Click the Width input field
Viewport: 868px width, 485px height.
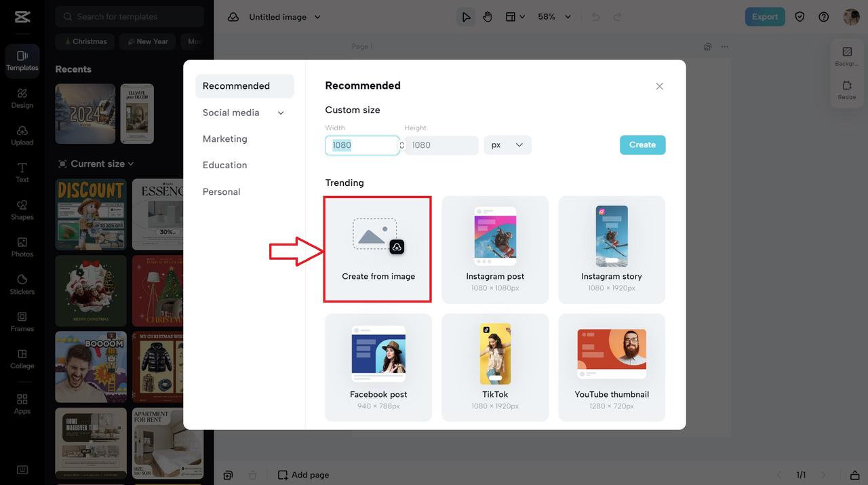[x=362, y=145]
